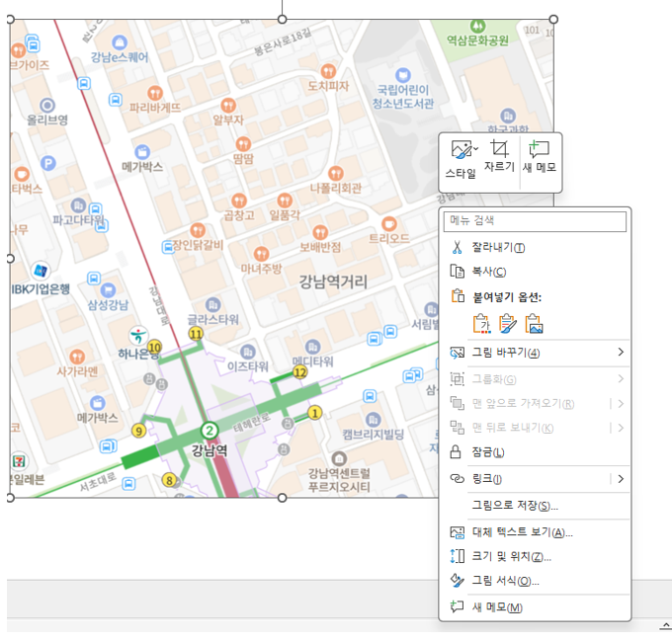Click the 역삼문화공원 park icon

click(x=477, y=26)
